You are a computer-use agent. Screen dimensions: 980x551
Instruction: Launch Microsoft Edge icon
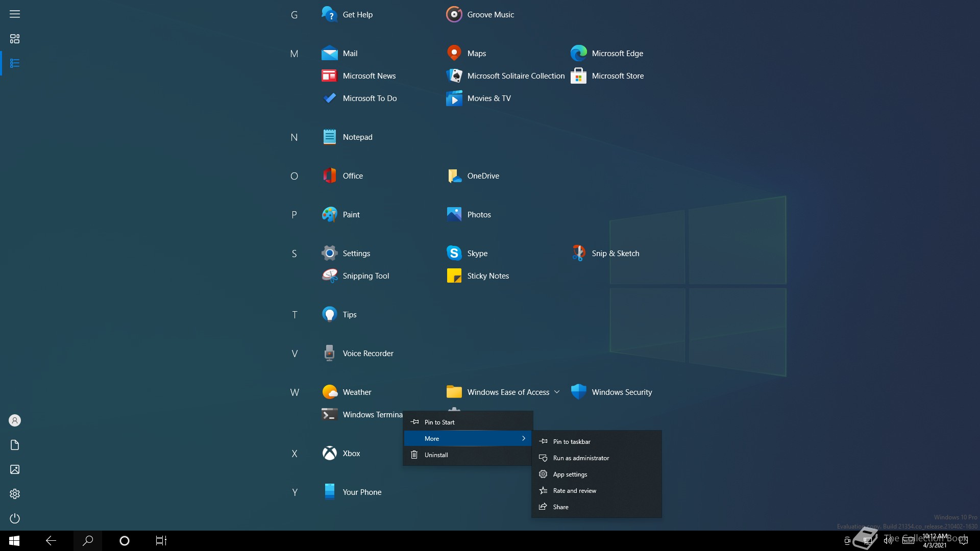click(578, 53)
